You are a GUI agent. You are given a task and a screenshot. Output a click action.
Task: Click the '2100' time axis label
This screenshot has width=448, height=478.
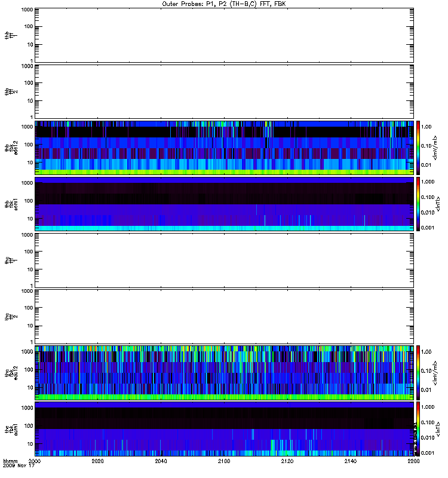coord(224,461)
